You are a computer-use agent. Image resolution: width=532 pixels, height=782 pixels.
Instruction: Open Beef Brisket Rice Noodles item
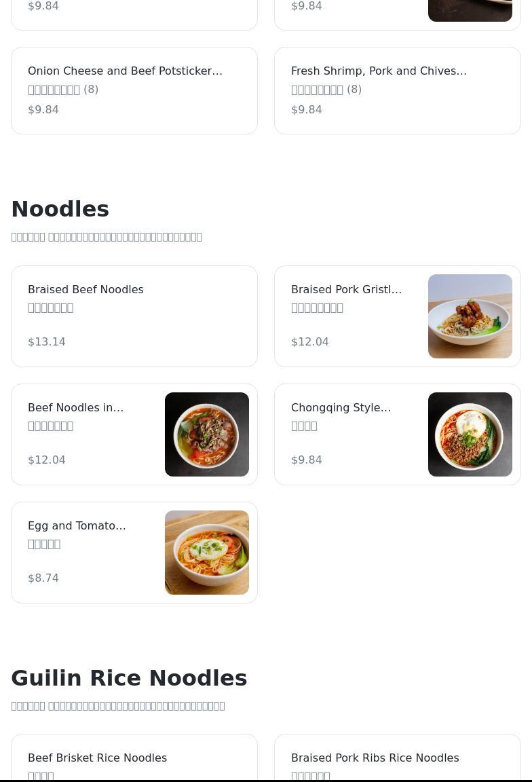[x=97, y=758]
